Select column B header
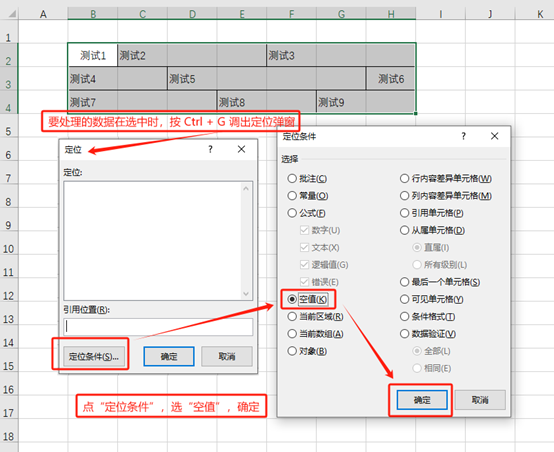Screen dimensions: 554x452 tap(93, 14)
